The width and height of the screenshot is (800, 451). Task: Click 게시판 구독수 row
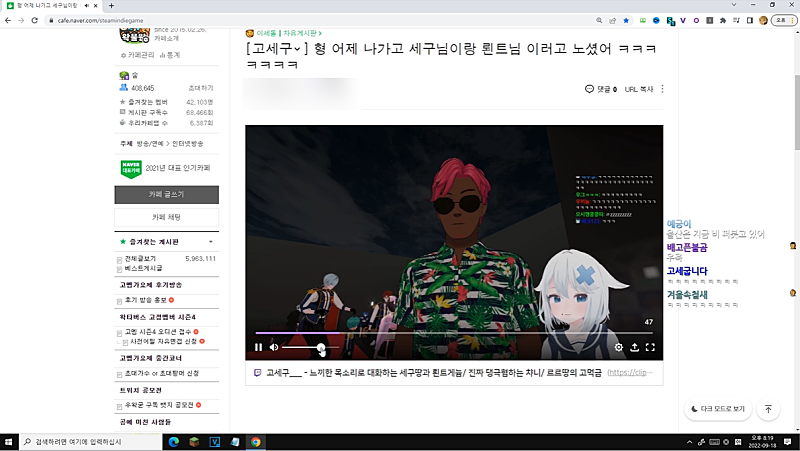166,112
